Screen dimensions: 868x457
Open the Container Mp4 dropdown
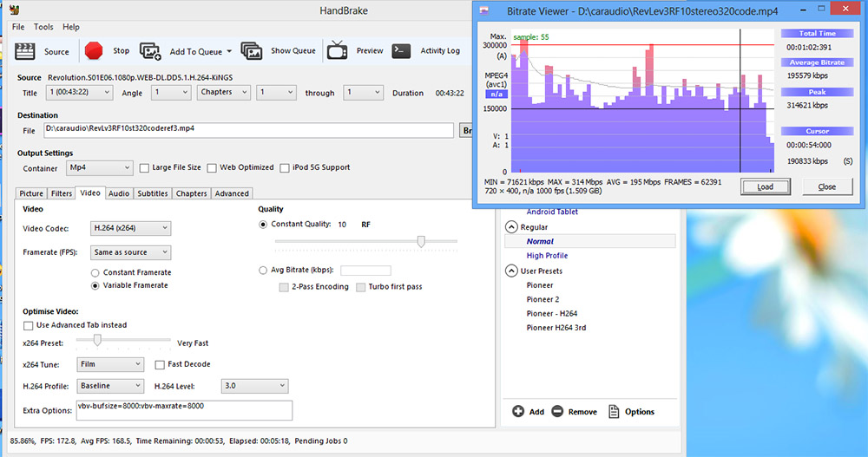point(100,167)
